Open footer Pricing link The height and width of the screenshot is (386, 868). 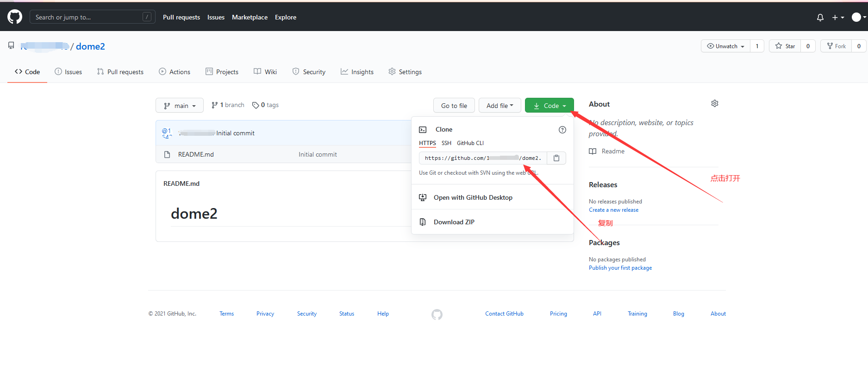pos(558,314)
